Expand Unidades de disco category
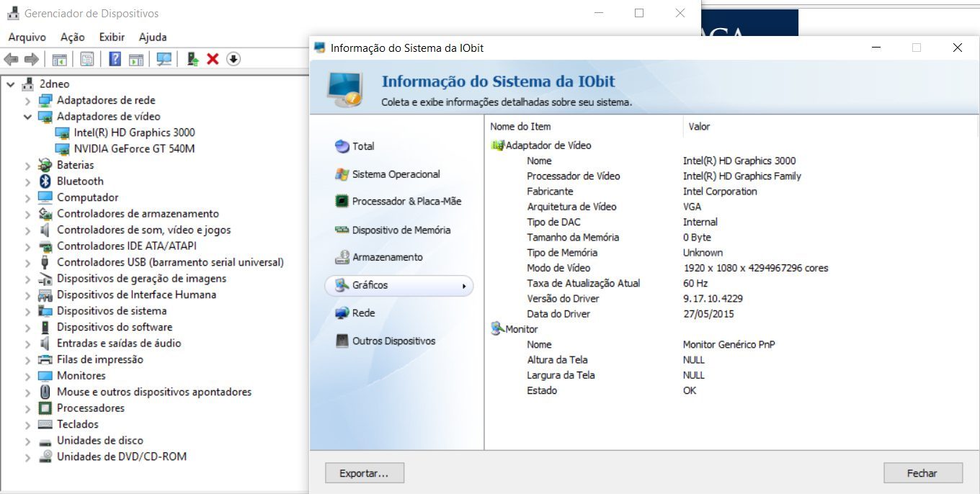980x494 pixels. pyautogui.click(x=28, y=441)
